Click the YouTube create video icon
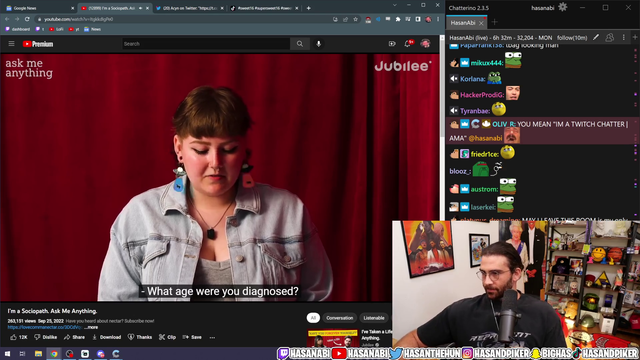 click(392, 44)
